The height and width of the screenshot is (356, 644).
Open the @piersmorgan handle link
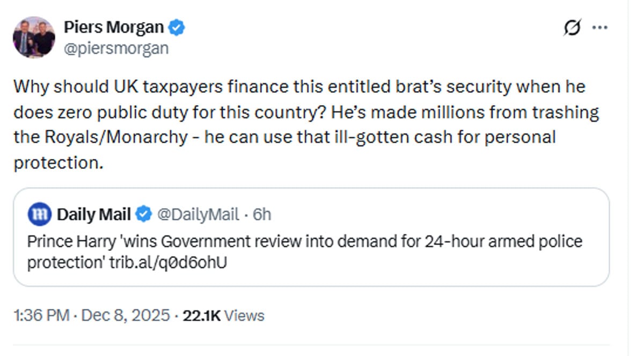tap(116, 48)
